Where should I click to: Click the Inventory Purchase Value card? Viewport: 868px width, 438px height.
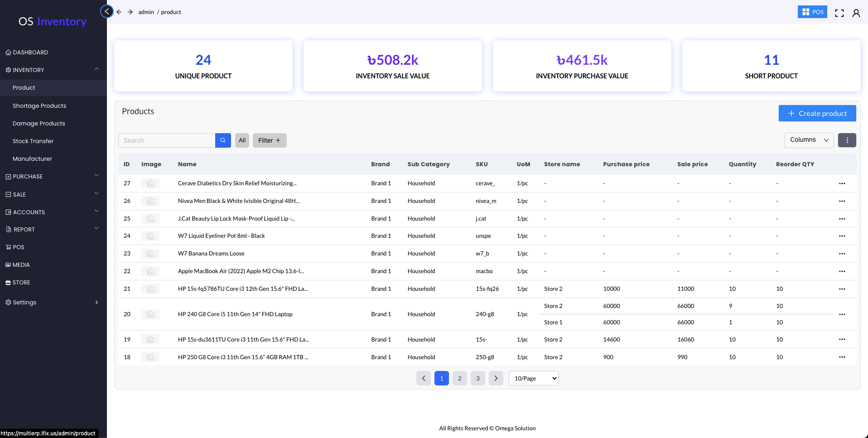582,66
